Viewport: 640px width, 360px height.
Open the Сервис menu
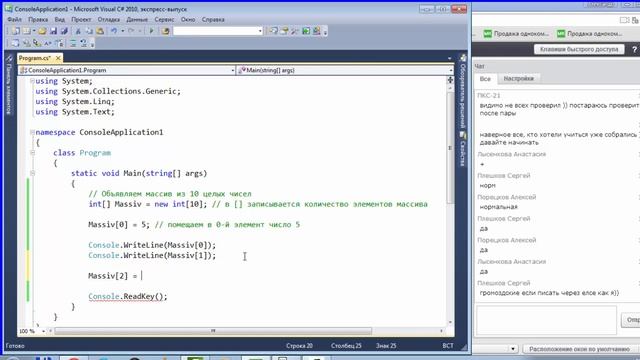[x=164, y=20]
